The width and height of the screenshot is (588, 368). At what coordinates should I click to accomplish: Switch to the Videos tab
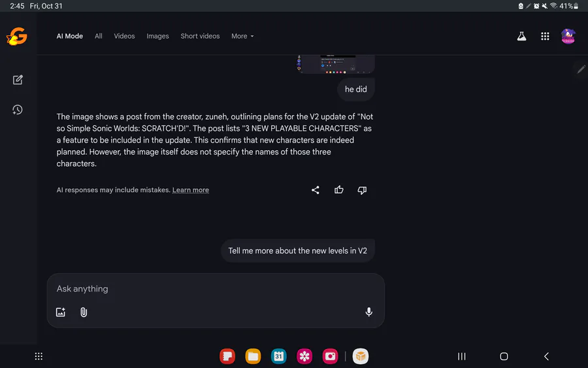124,36
